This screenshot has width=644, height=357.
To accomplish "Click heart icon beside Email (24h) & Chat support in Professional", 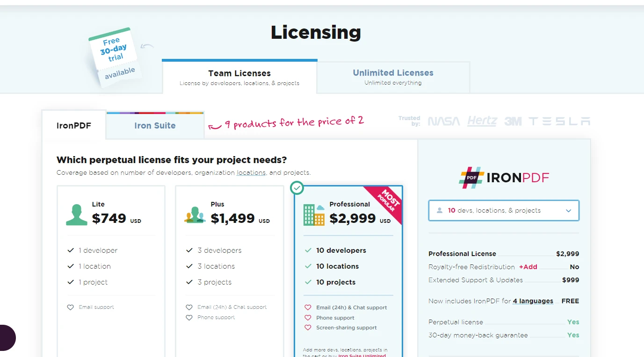I will click(x=308, y=307).
